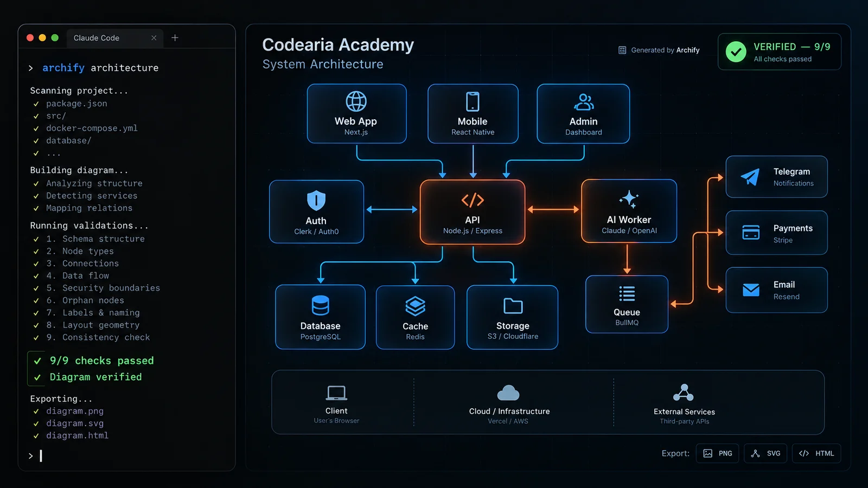The image size is (868, 488).
Task: Click the document icon beside Generated by Archify
Action: pyautogui.click(x=622, y=50)
